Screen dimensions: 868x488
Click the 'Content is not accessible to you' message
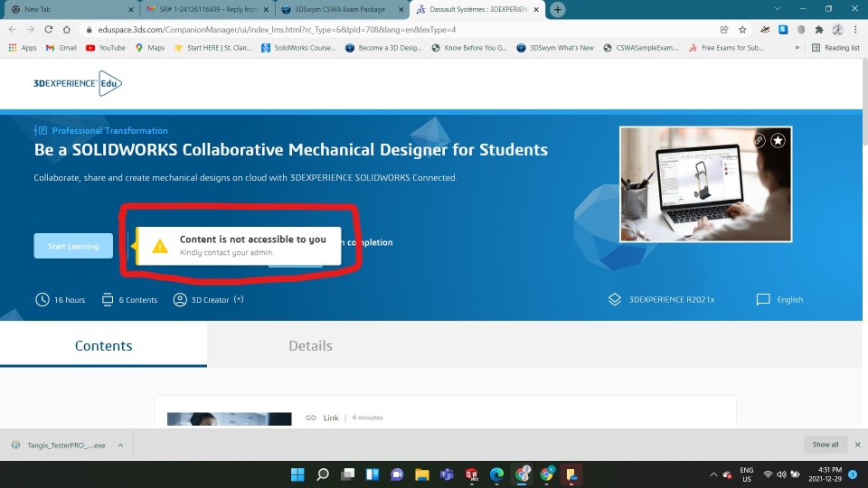click(x=252, y=239)
